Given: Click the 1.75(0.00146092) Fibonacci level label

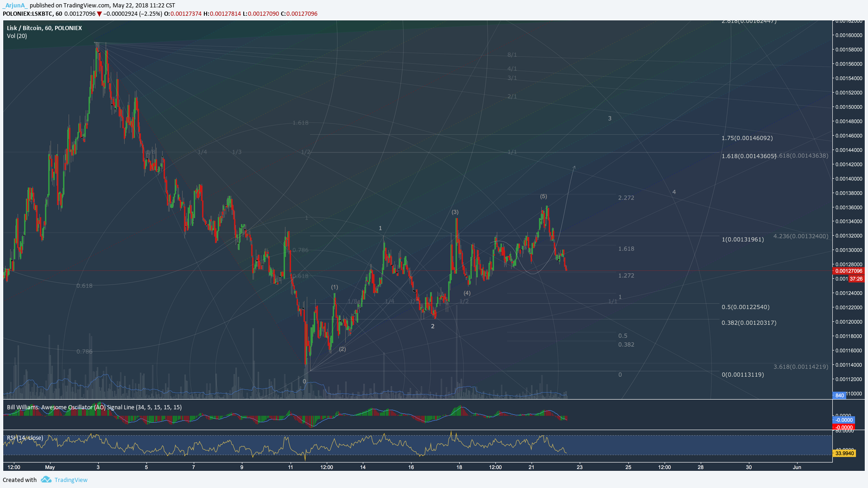Looking at the screenshot, I should 747,138.
